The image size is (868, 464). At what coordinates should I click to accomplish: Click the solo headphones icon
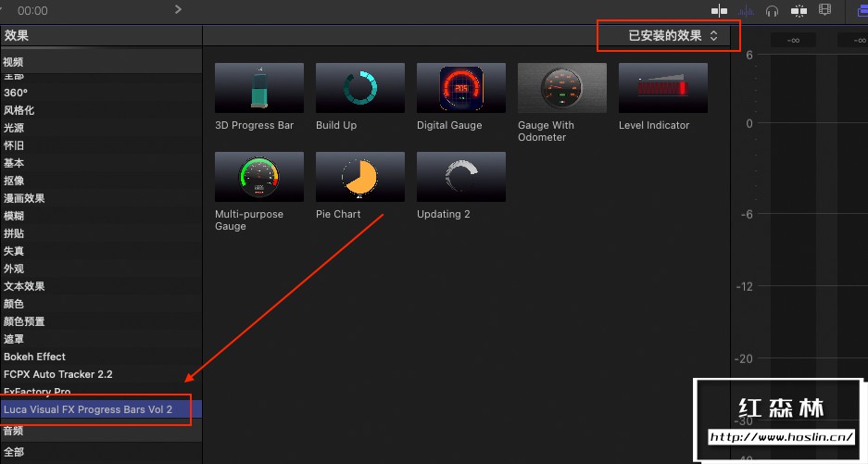pos(772,10)
